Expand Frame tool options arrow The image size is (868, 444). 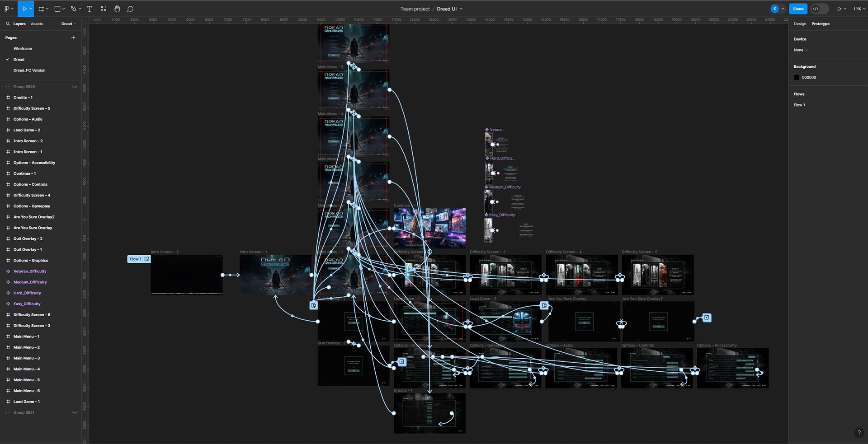pyautogui.click(x=47, y=9)
